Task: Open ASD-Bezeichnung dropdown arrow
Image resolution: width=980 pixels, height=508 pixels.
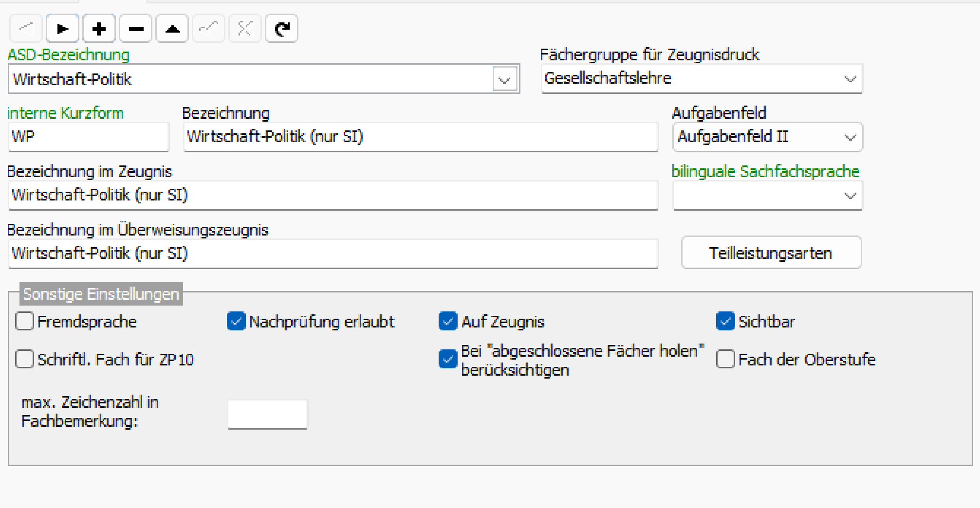Action: click(505, 79)
